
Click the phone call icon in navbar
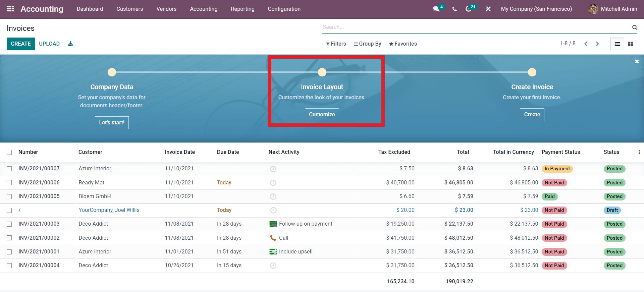point(454,9)
